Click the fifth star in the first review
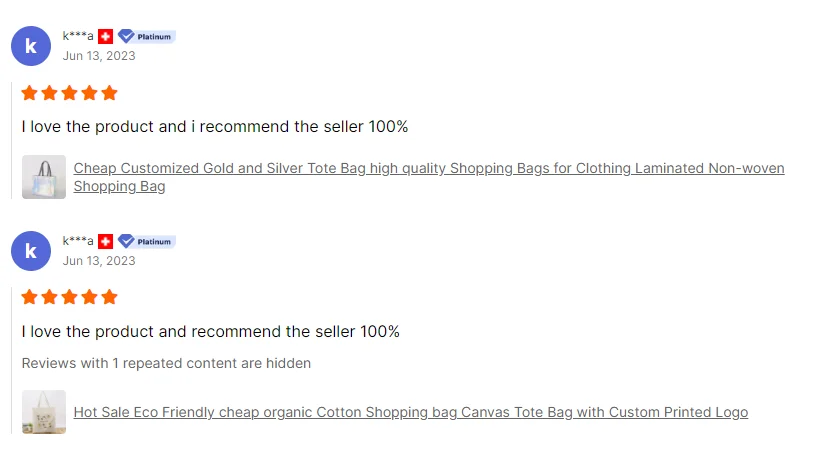835x460 pixels. tap(109, 93)
